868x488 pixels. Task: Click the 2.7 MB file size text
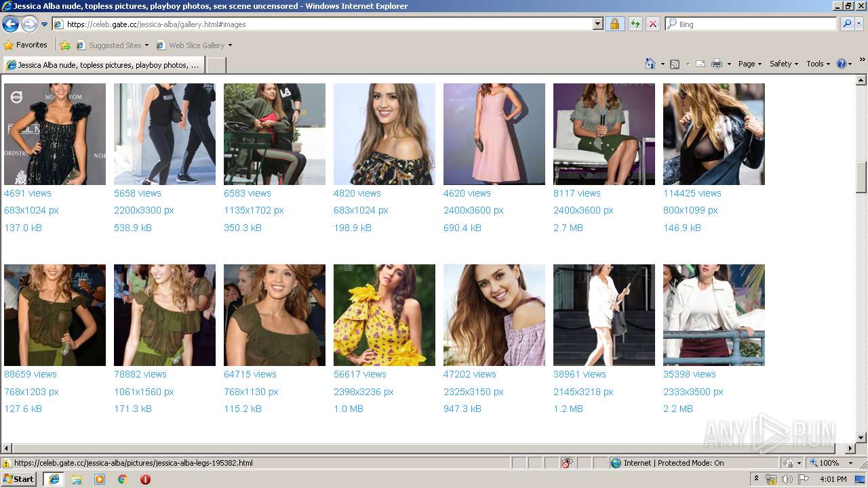pyautogui.click(x=568, y=228)
